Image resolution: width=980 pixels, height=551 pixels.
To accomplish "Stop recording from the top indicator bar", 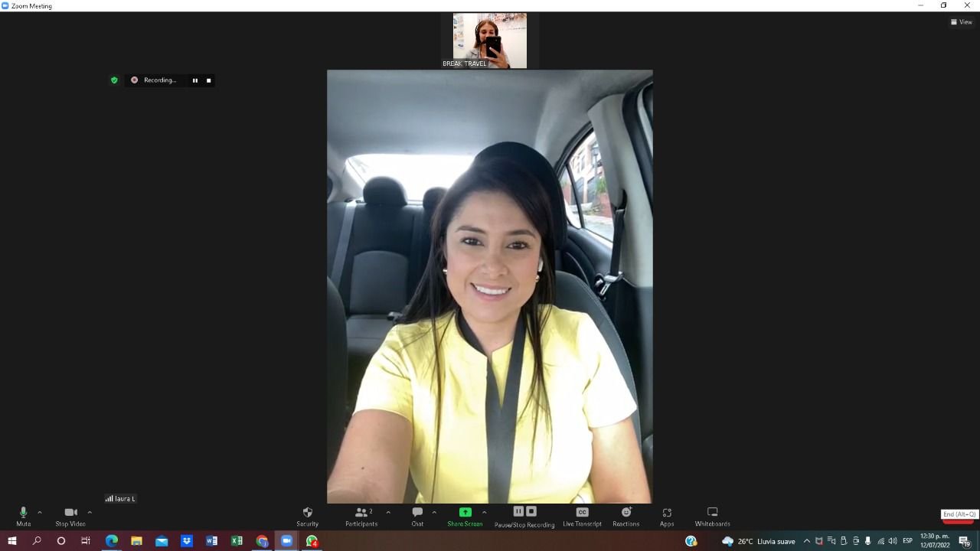I will tap(208, 80).
